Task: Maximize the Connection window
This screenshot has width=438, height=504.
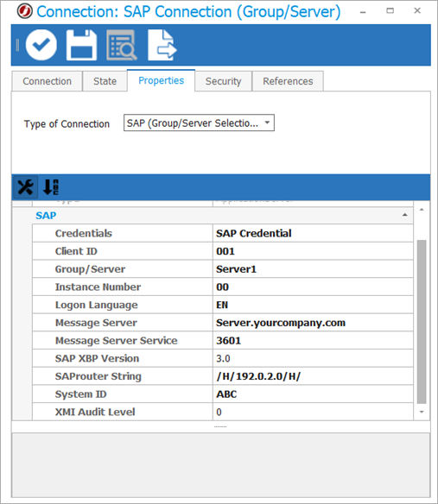Action: click(390, 11)
